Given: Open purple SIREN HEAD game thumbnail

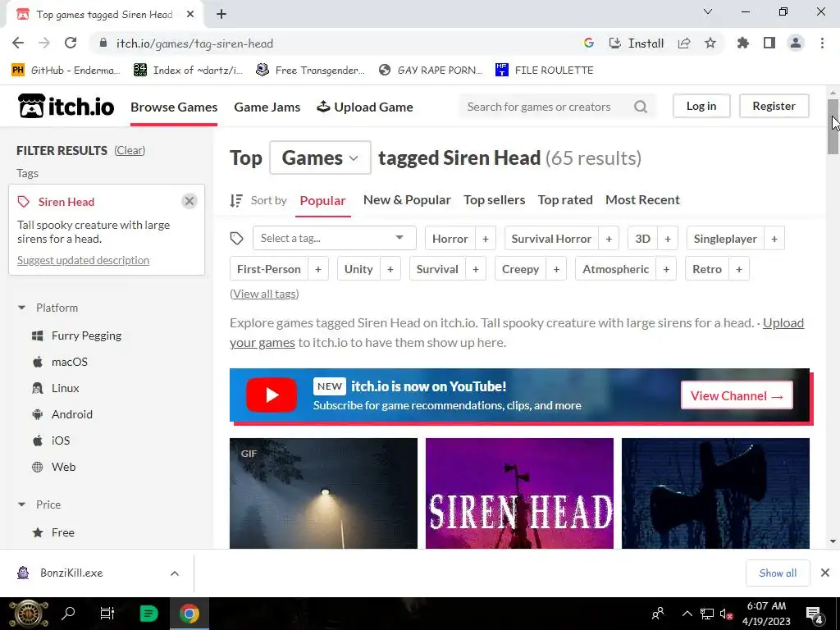Looking at the screenshot, I should (x=519, y=493).
